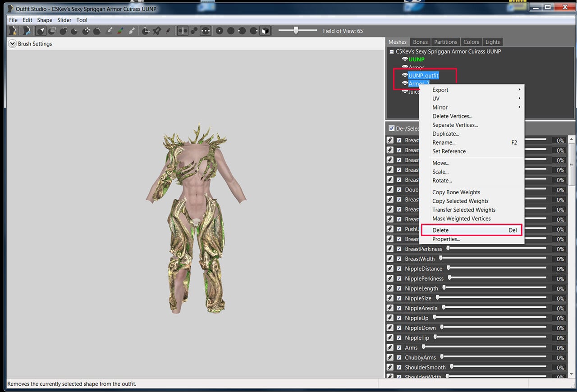Expand the Brush Settings panel

click(12, 44)
